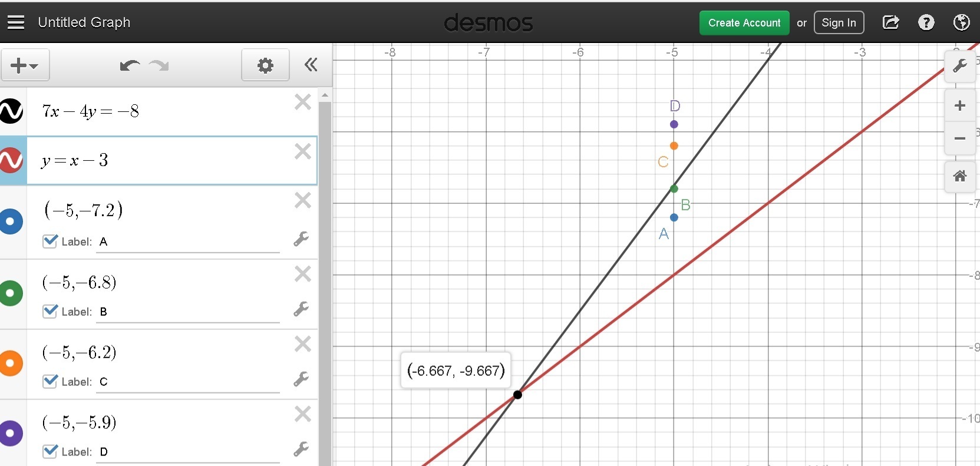Edit the label field containing A

coord(188,242)
